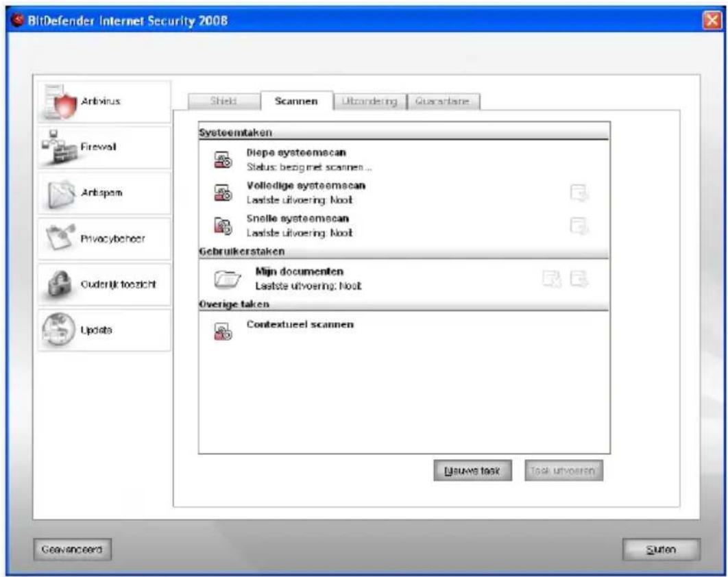
Task: Click the Volledige systeemscan task icon
Action: tap(223, 192)
